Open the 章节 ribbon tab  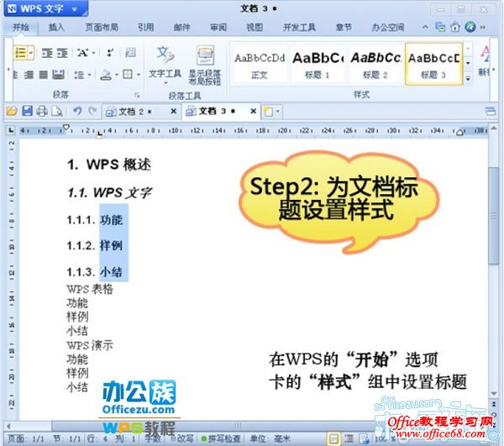[x=344, y=28]
